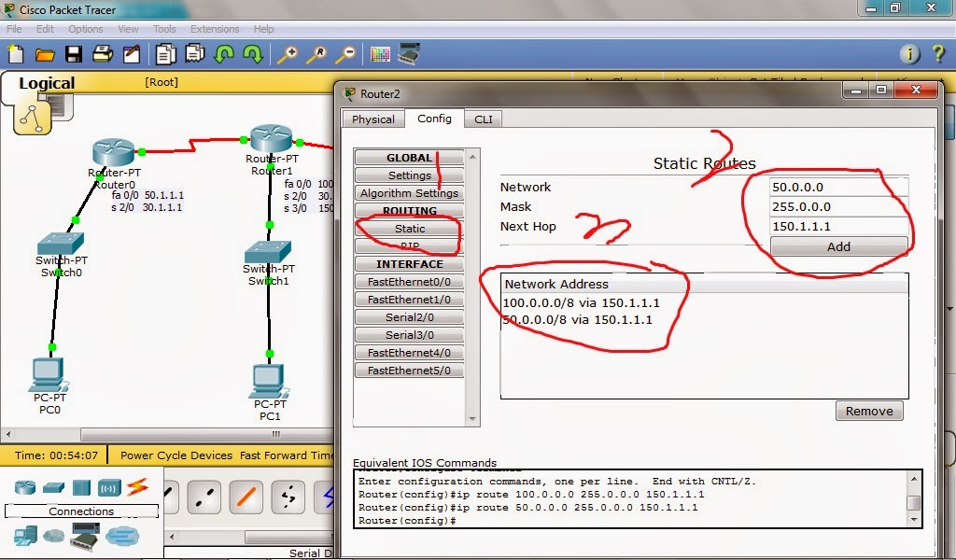Screen dimensions: 956x560
Task: Open the Global Settings panel
Action: point(408,175)
